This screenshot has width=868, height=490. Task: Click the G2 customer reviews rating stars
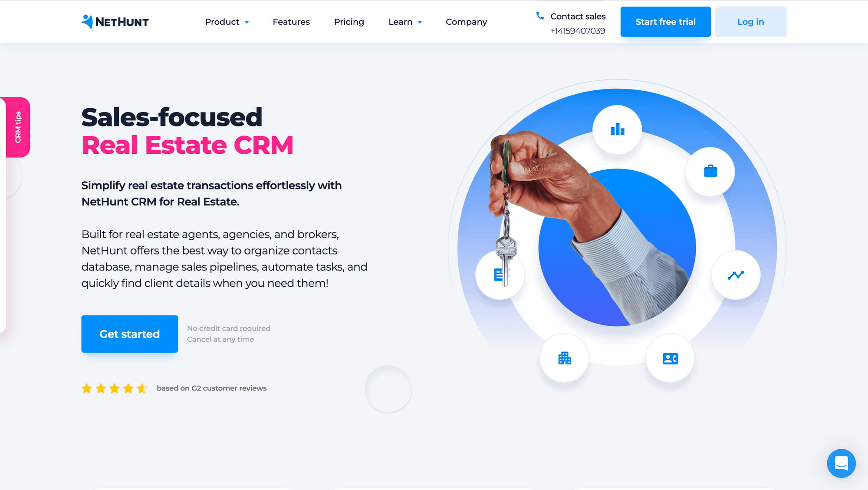pyautogui.click(x=114, y=388)
